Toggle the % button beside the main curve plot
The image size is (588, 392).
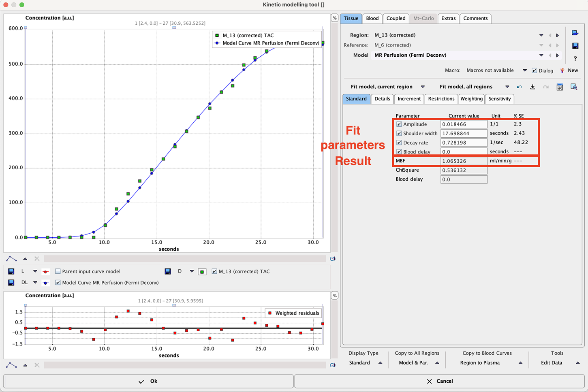[x=335, y=18]
